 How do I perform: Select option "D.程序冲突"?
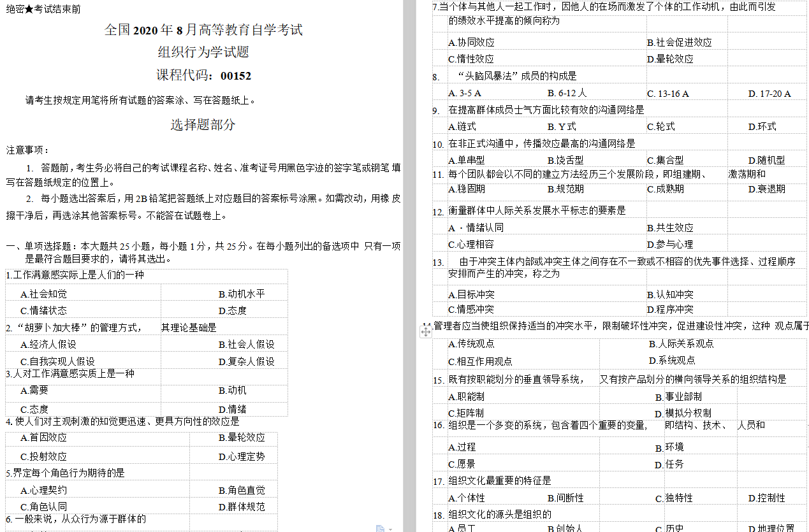pos(670,310)
